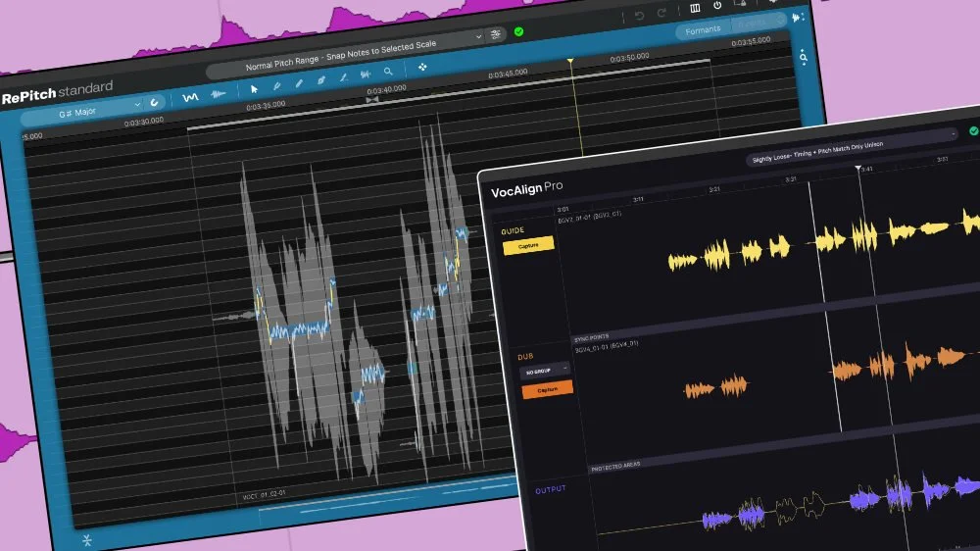Click 0:03:50.000 on the RePitch ruler
The image size is (980, 551).
629,58
